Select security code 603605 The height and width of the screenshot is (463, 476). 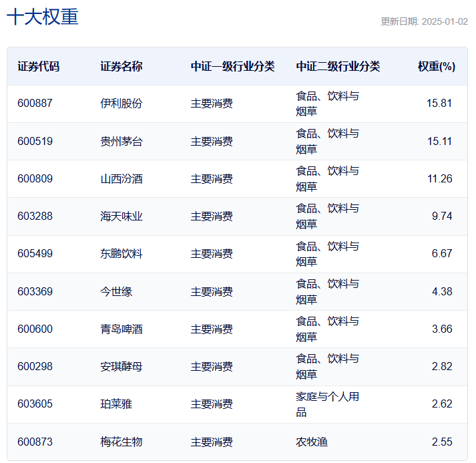(x=35, y=404)
